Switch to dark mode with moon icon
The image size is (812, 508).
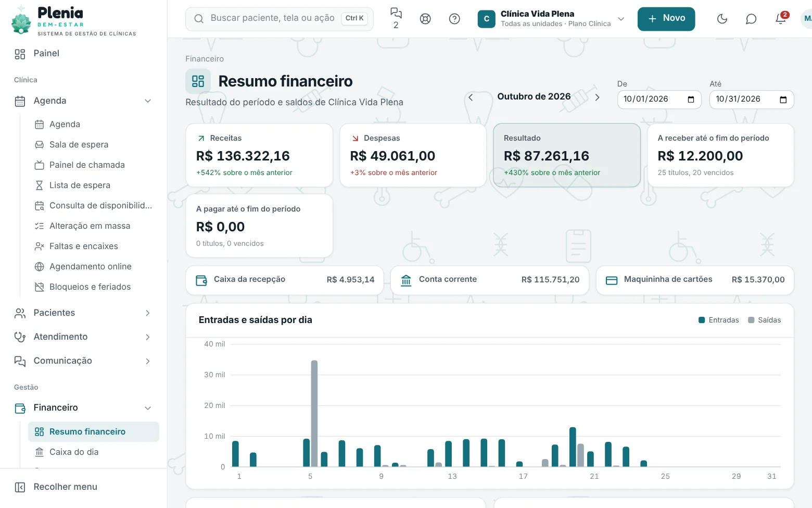point(722,19)
